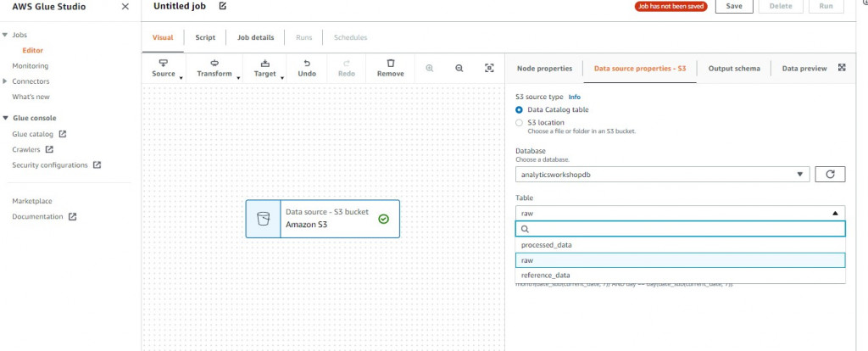The width and height of the screenshot is (868, 351).
Task: Click the green checkmark on S3 node
Action: (384, 219)
